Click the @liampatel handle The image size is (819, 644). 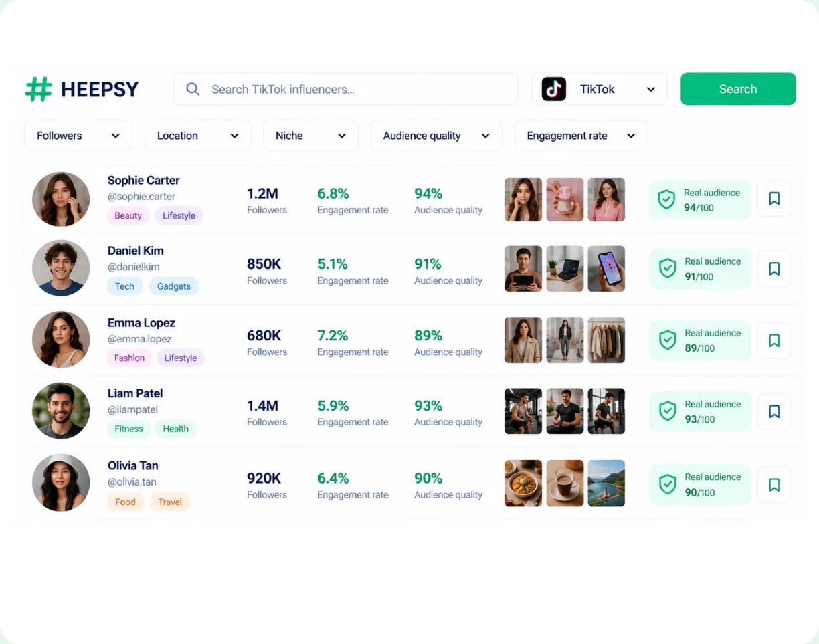132,409
